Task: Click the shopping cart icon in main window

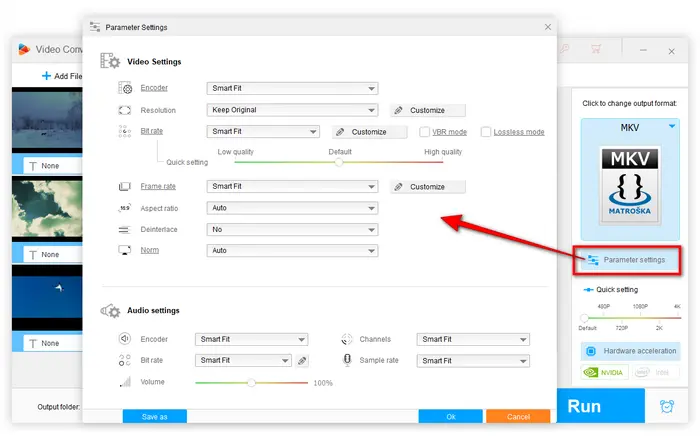Action: click(596, 49)
